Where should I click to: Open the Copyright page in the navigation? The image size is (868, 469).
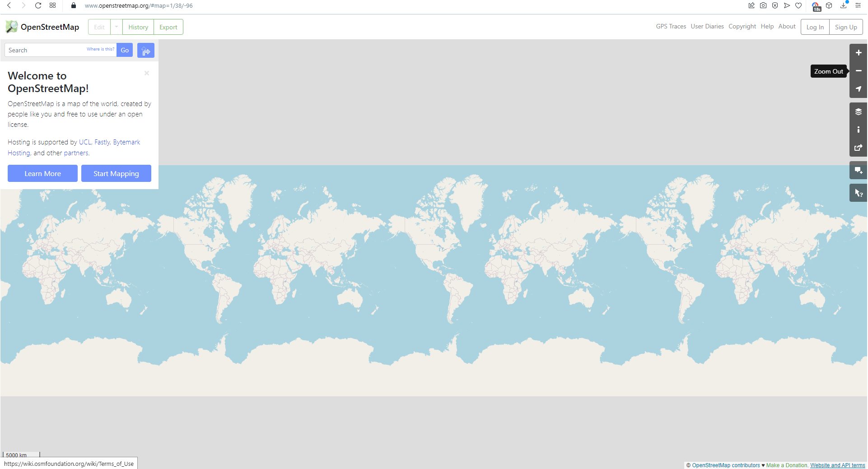click(742, 27)
